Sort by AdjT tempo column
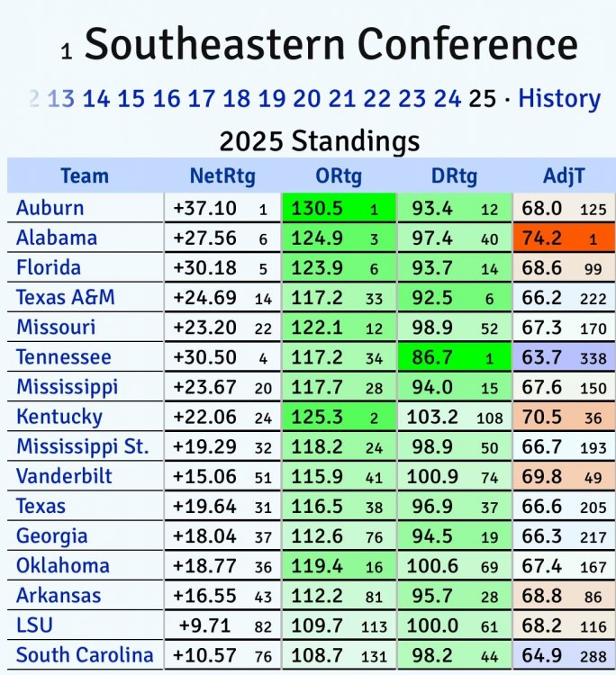The height and width of the screenshot is (675, 616). [565, 175]
